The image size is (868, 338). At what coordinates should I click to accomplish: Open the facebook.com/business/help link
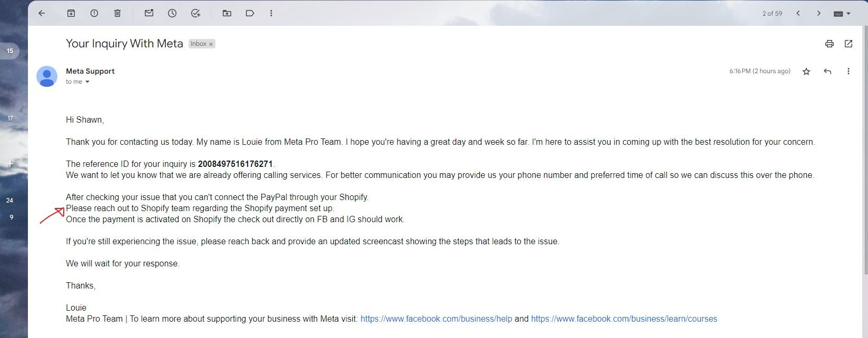click(436, 319)
